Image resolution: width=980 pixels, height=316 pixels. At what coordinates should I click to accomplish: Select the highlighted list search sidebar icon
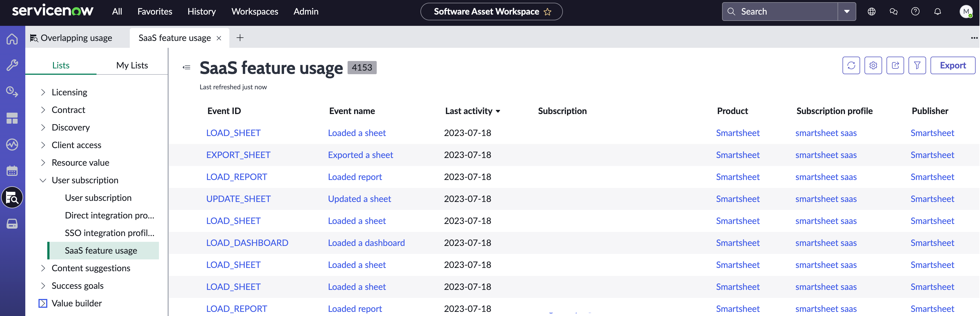(x=12, y=198)
